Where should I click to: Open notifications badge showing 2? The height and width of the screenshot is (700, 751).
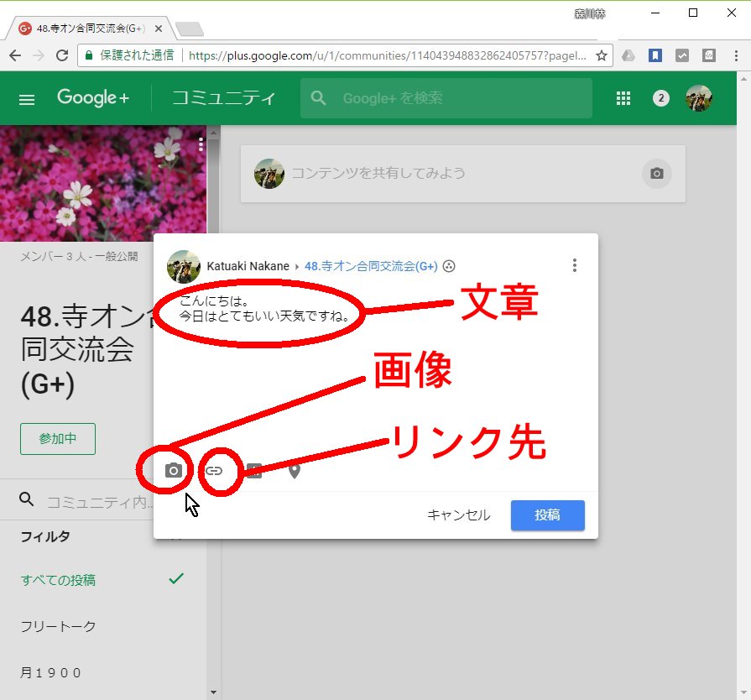coord(661,98)
